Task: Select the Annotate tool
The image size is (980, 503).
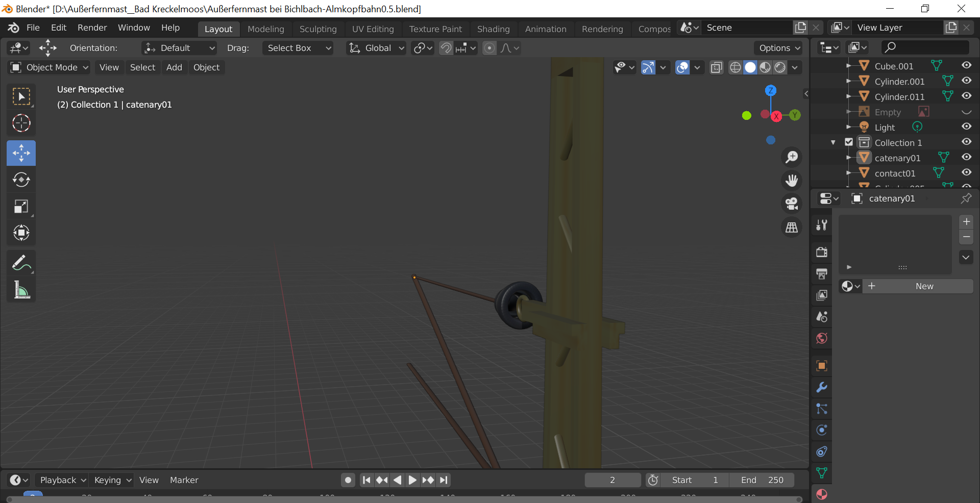Action: pyautogui.click(x=21, y=263)
